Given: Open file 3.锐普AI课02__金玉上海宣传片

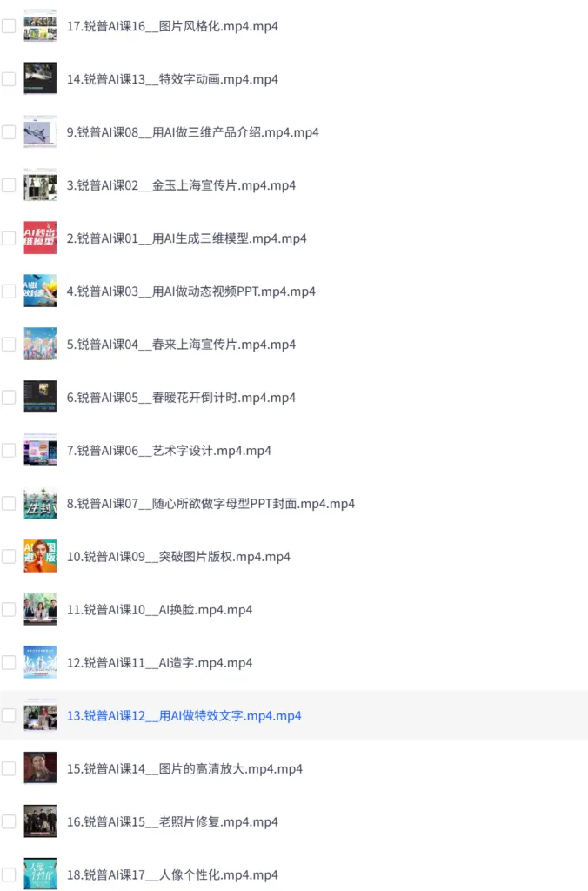Looking at the screenshot, I should point(181,185).
